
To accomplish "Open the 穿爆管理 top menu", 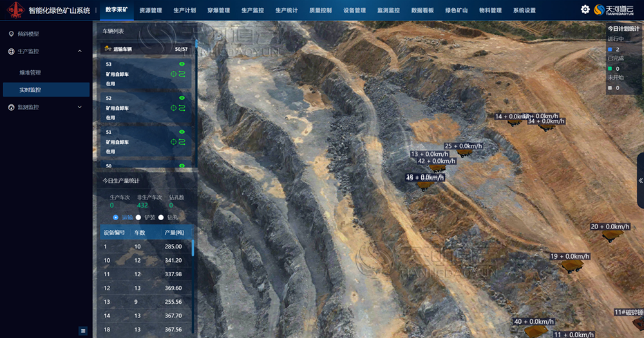I will pyautogui.click(x=218, y=10).
